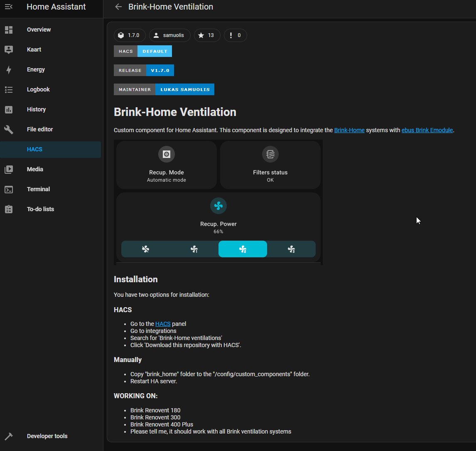Click the 'Go to integrations' list item
The height and width of the screenshot is (451, 476).
click(x=153, y=331)
